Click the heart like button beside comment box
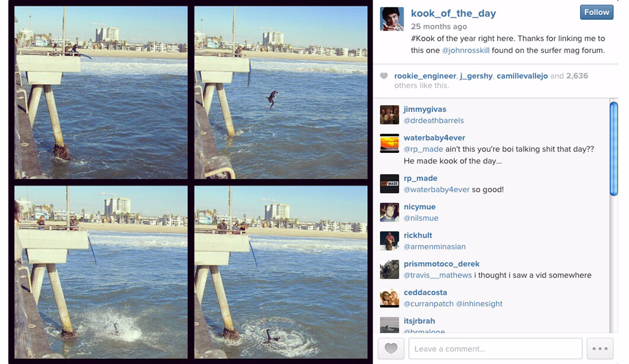Image resolution: width=629 pixels, height=364 pixels. tap(391, 349)
